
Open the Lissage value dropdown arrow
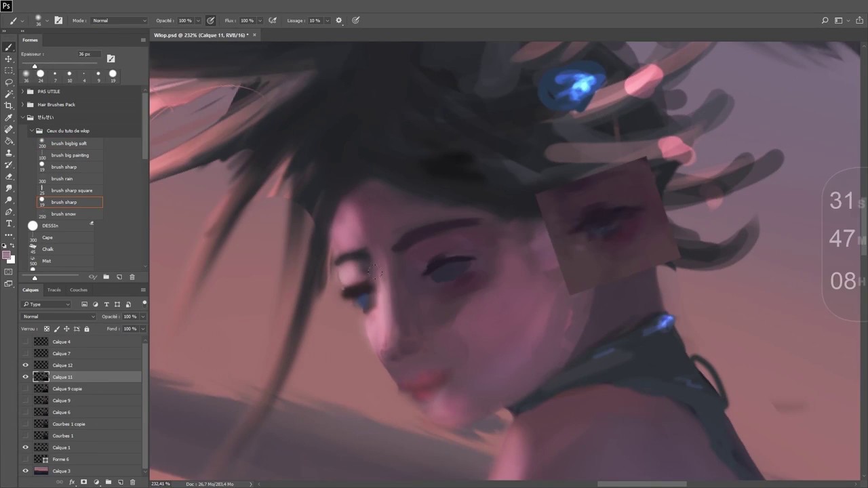point(328,20)
